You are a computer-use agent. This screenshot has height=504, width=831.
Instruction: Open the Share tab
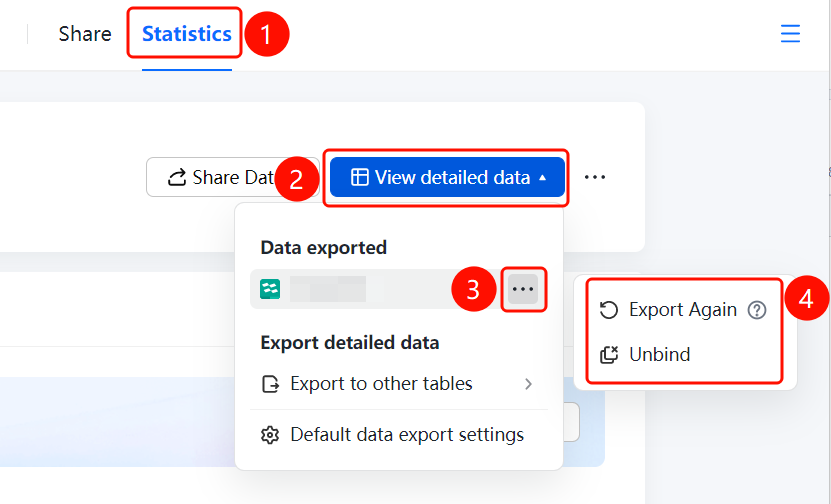click(85, 34)
